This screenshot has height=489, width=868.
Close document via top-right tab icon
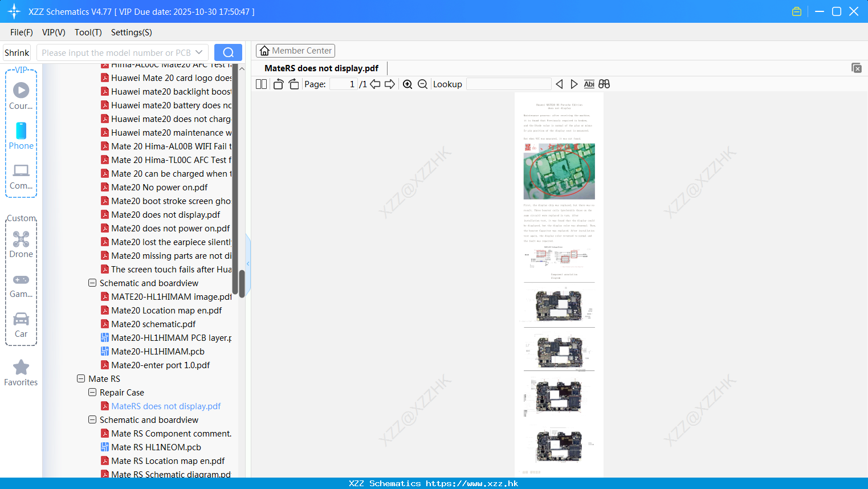tap(856, 68)
